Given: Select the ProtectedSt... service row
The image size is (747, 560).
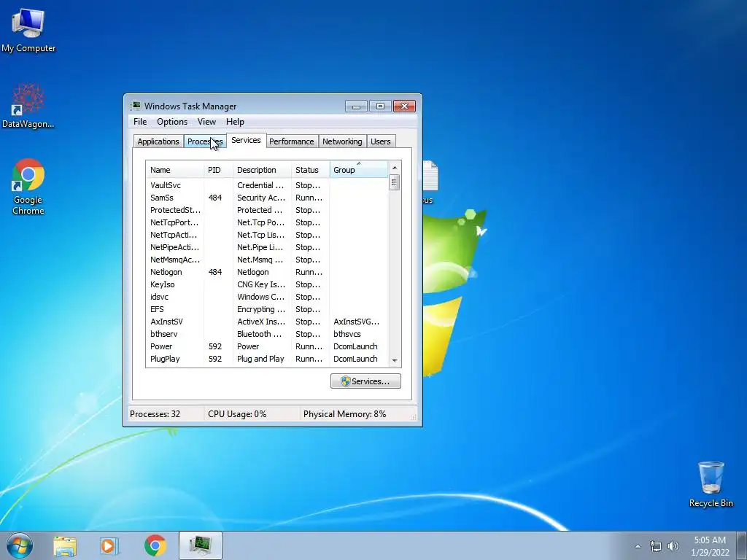Looking at the screenshot, I should (267, 210).
